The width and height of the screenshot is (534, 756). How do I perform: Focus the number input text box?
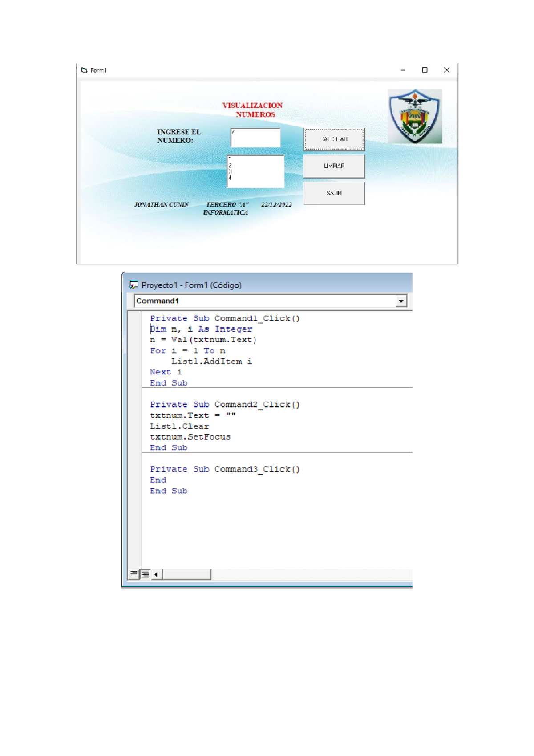point(255,138)
